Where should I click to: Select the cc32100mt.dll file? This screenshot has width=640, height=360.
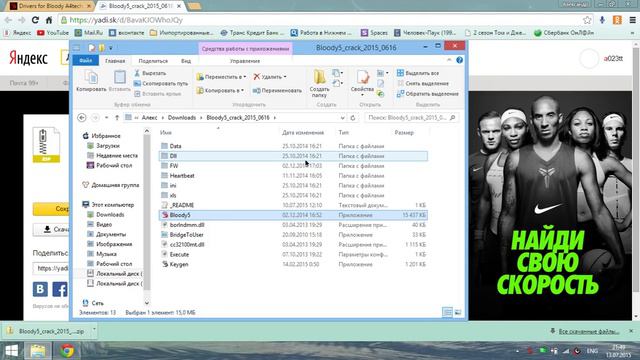point(293,244)
